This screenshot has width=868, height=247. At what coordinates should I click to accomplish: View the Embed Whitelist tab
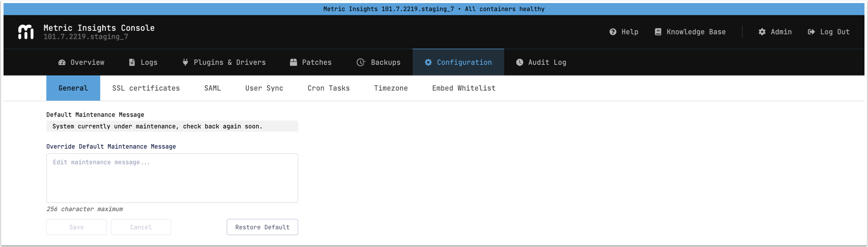click(463, 88)
